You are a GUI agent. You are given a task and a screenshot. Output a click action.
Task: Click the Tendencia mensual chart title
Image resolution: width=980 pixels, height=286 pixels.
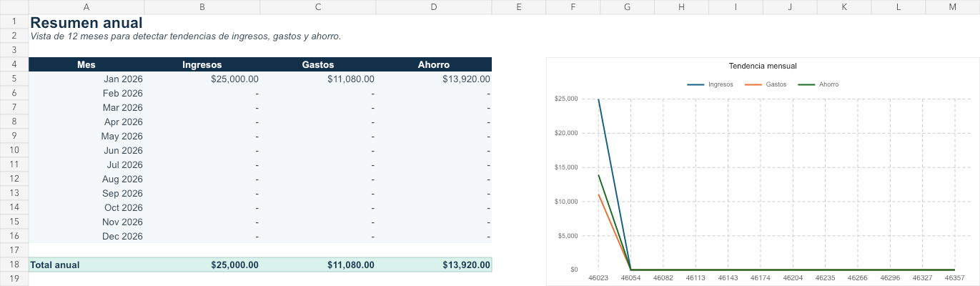point(763,66)
